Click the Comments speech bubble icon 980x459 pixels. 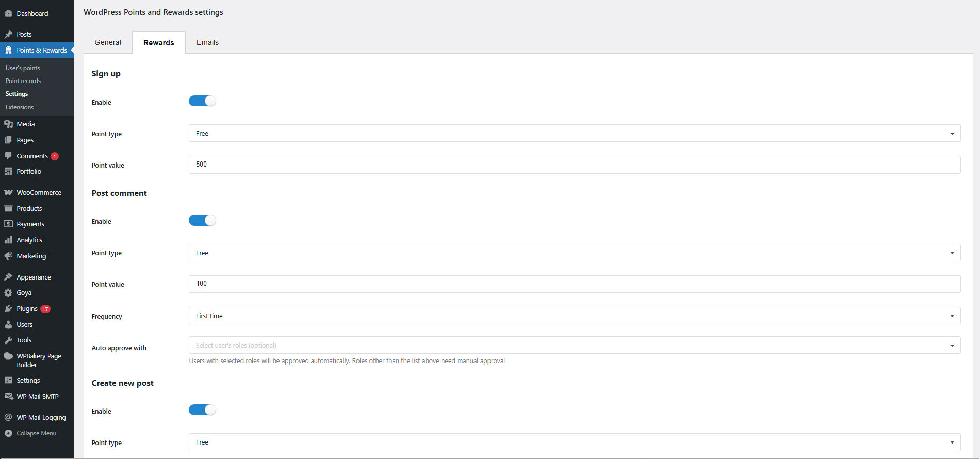[x=8, y=156]
